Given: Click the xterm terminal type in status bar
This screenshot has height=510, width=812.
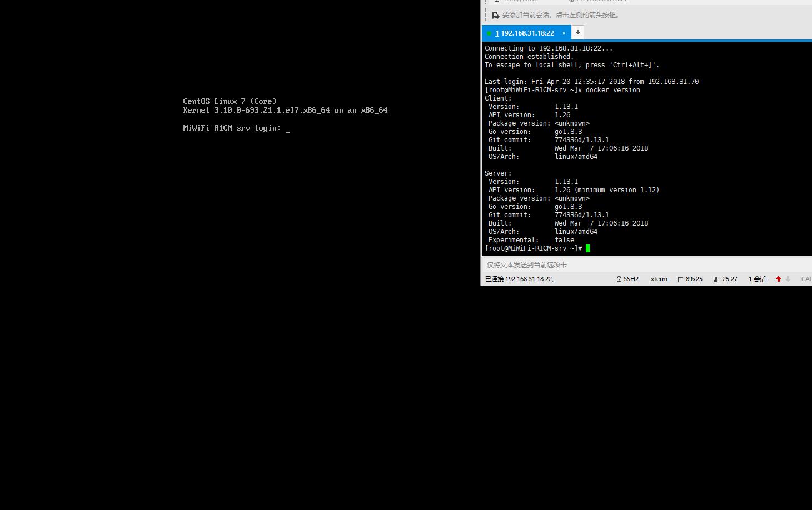Looking at the screenshot, I should [x=659, y=279].
